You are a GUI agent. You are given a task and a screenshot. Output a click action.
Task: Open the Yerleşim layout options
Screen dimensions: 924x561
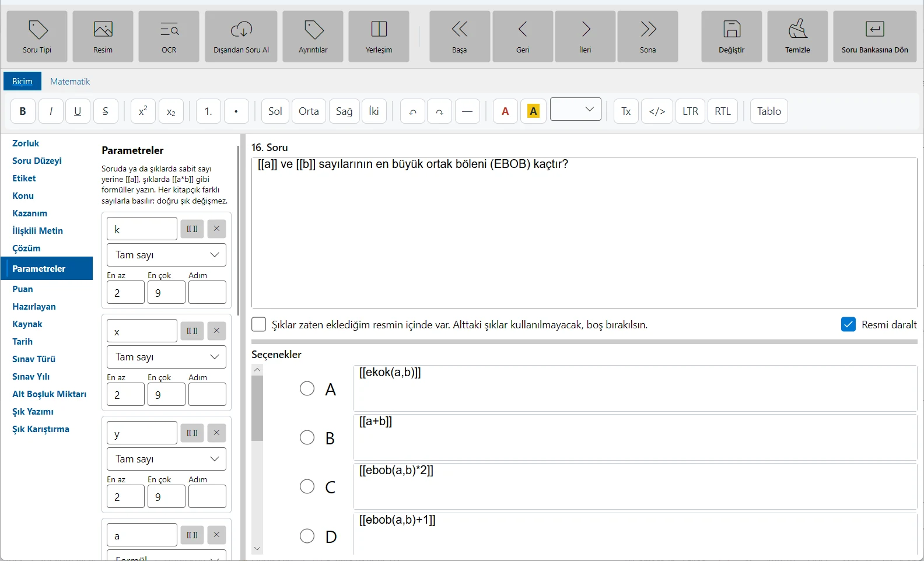(x=379, y=36)
